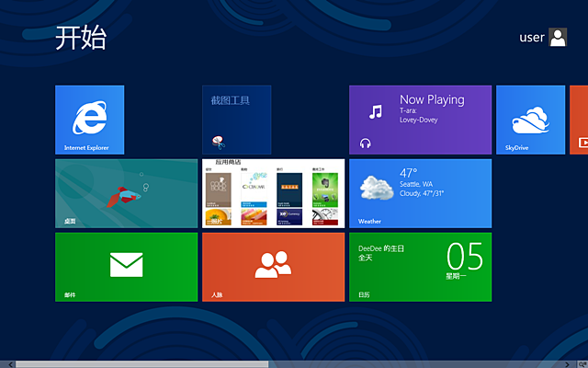Launch the 截图工具 snipping tool tile
This screenshot has width=588, height=368.
tap(237, 120)
